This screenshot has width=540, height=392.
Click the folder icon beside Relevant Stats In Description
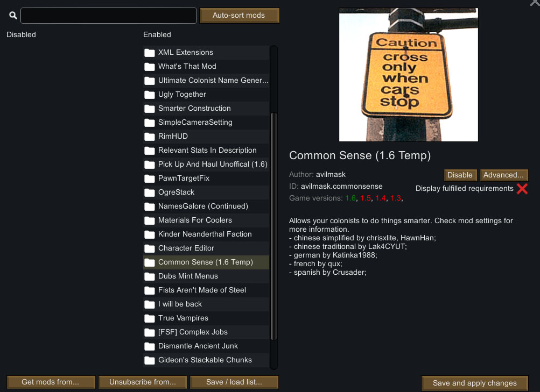tap(150, 151)
